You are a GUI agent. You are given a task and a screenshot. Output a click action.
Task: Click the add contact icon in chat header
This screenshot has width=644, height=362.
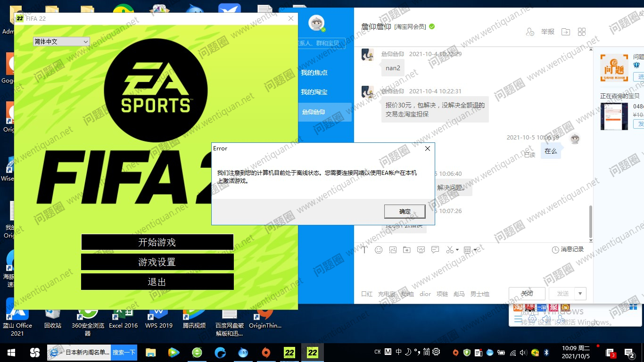530,32
